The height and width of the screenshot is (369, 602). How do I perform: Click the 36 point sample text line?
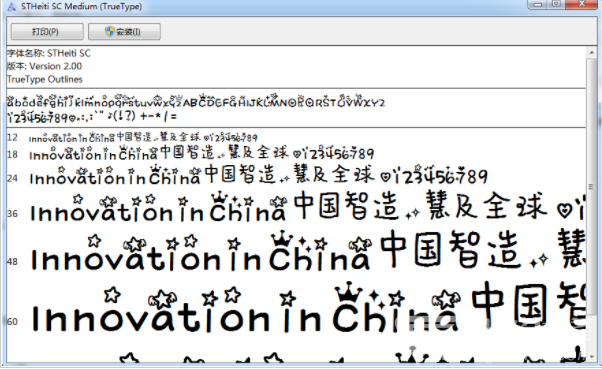coord(307,207)
